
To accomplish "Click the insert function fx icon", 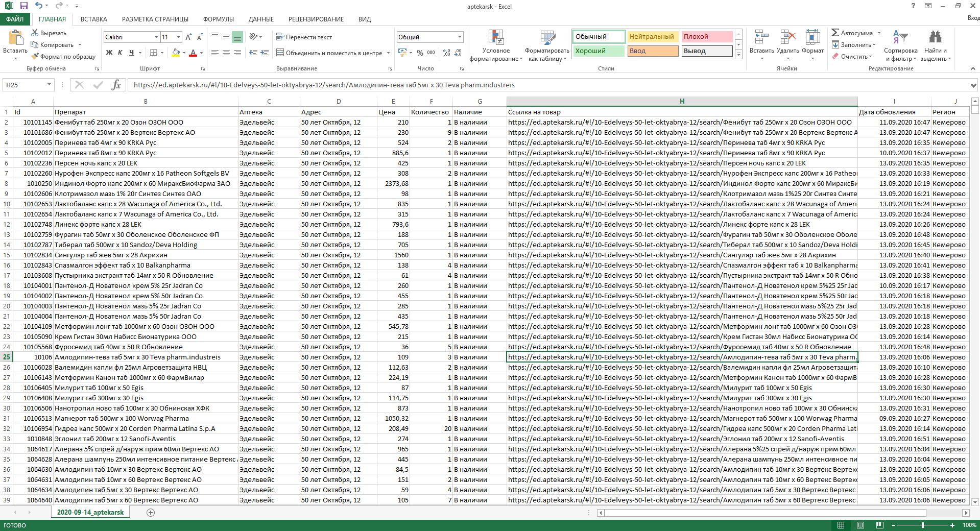I will click(x=116, y=85).
